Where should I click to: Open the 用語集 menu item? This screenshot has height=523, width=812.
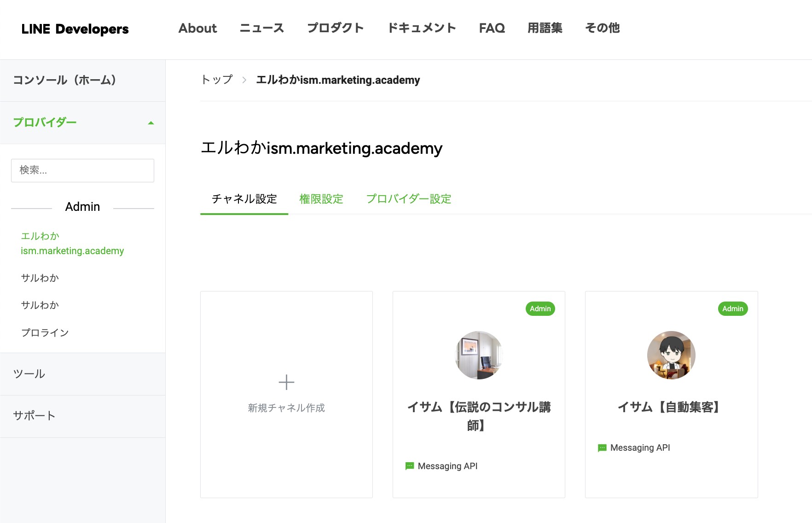(545, 28)
